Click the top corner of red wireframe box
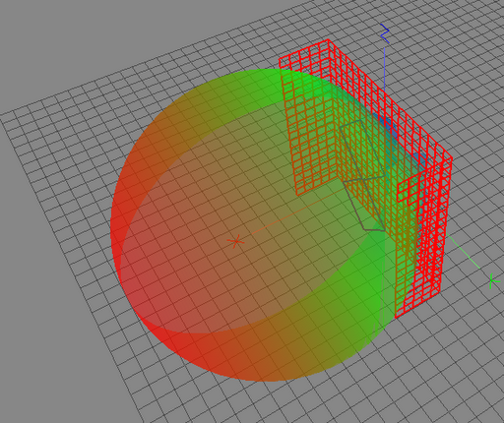 click(328, 40)
